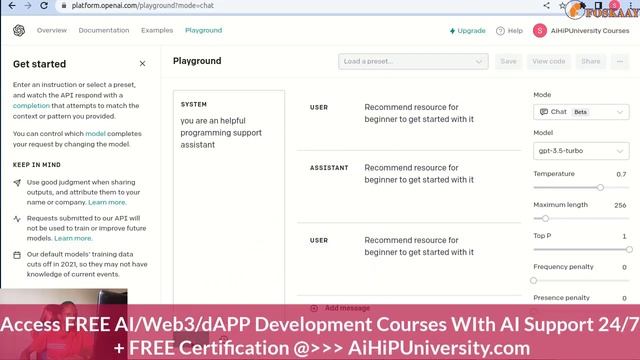
Task: Click the Top P slider handle
Action: pyautogui.click(x=629, y=249)
